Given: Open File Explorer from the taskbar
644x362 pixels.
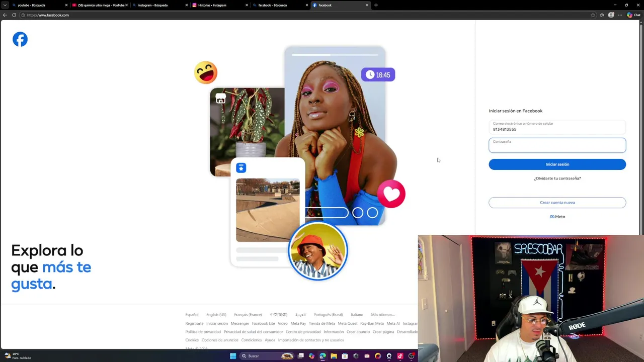Looking at the screenshot, I should pos(334,356).
